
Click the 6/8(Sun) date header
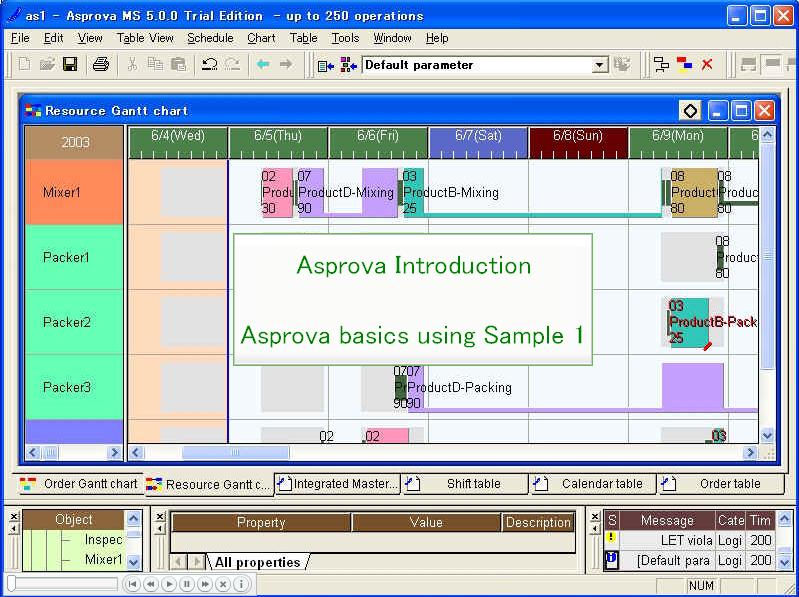click(578, 143)
